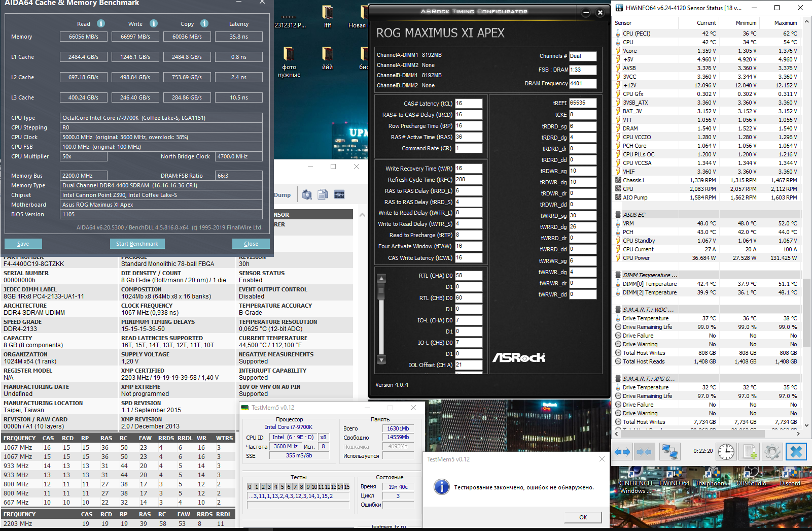Click the Four Activate Window (tFAW) field
812x531 pixels.
click(x=469, y=246)
